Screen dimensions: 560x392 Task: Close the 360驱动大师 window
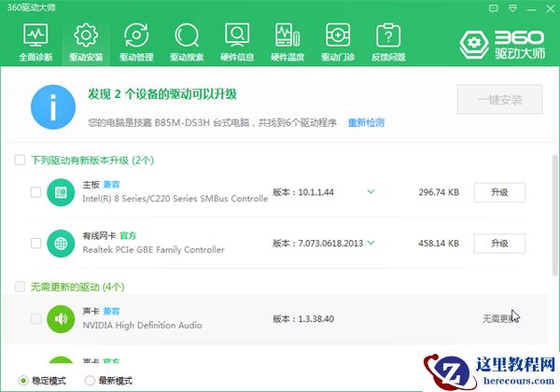coord(551,9)
